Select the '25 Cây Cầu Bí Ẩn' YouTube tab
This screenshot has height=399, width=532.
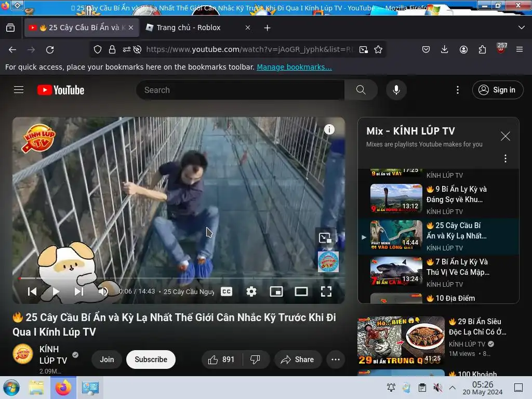click(x=82, y=28)
